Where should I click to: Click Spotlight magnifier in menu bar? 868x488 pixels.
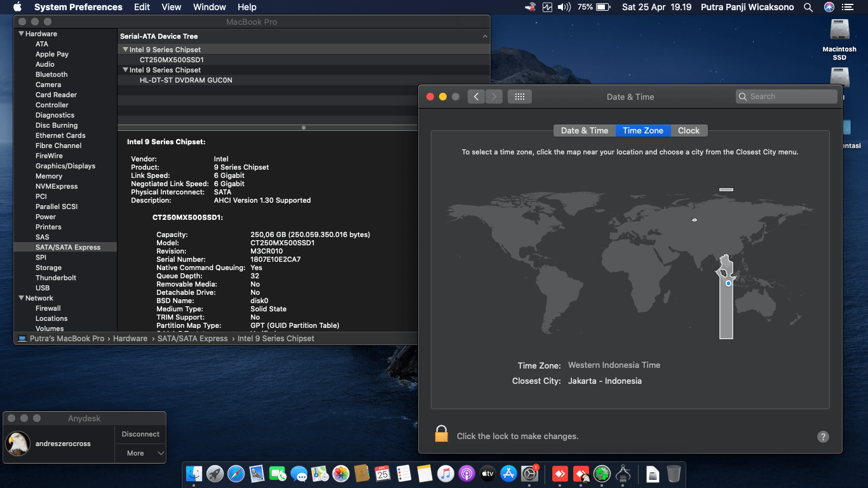click(x=808, y=7)
